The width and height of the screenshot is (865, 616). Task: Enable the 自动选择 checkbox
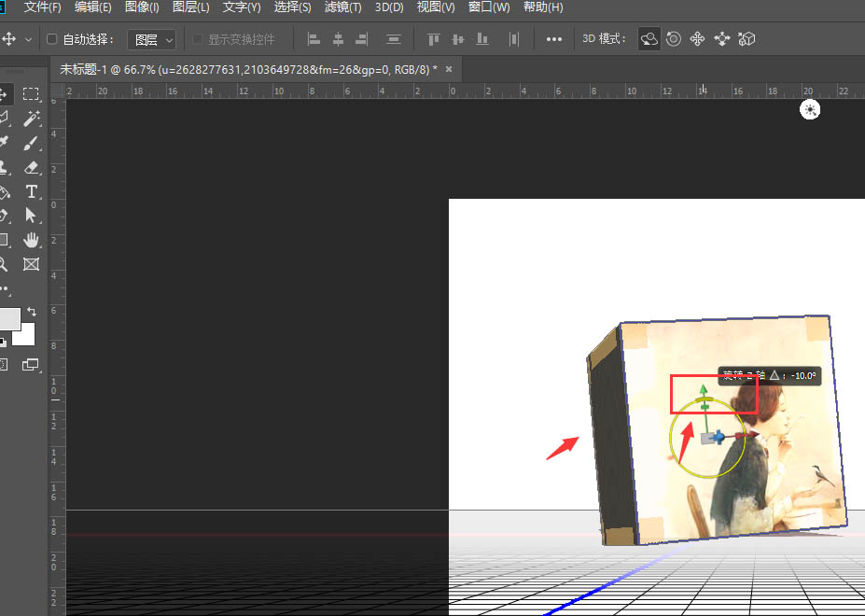(51, 39)
